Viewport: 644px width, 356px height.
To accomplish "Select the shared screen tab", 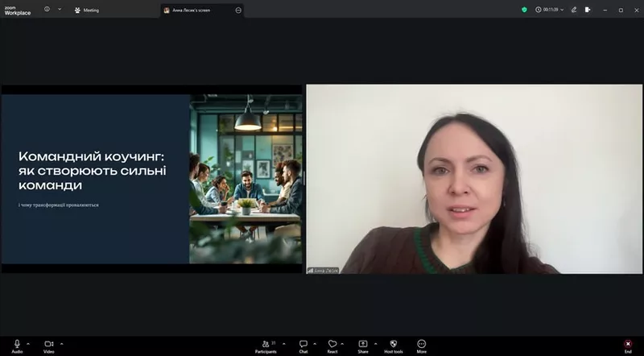I will point(193,10).
